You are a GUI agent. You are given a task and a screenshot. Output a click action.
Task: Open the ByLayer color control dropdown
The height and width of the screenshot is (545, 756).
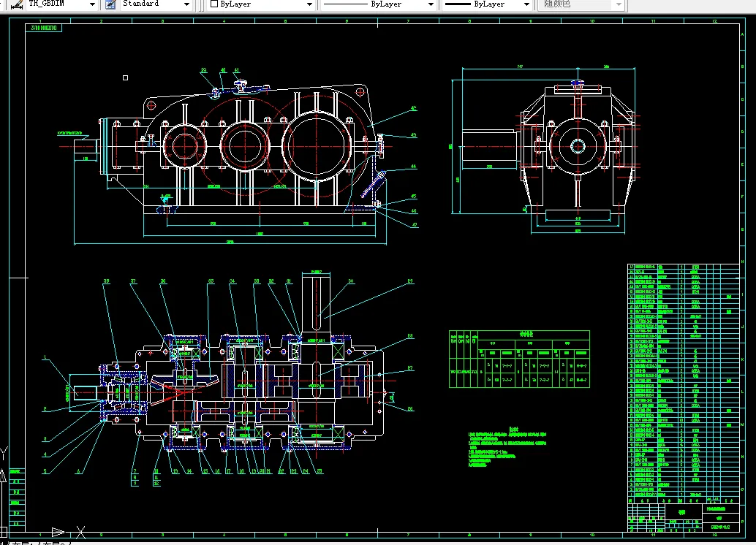(x=309, y=4)
